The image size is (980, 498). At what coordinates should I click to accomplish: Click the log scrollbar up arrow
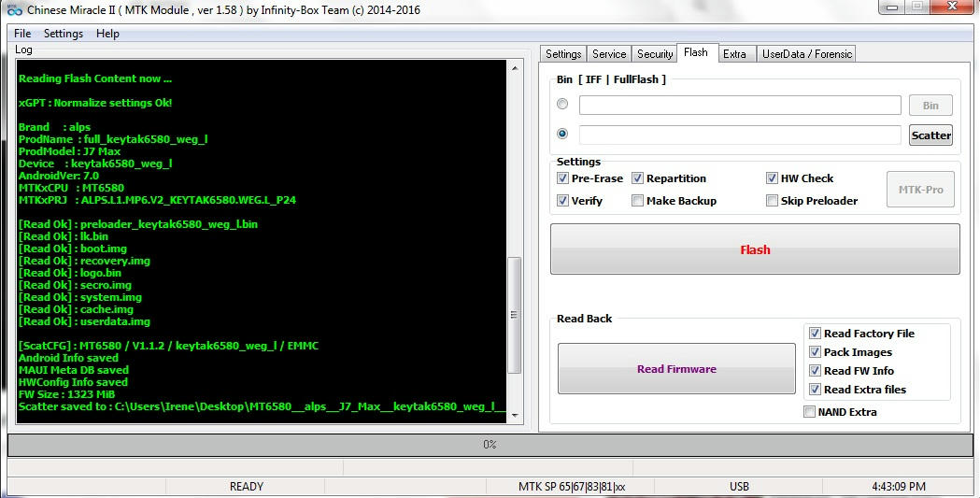coord(515,68)
